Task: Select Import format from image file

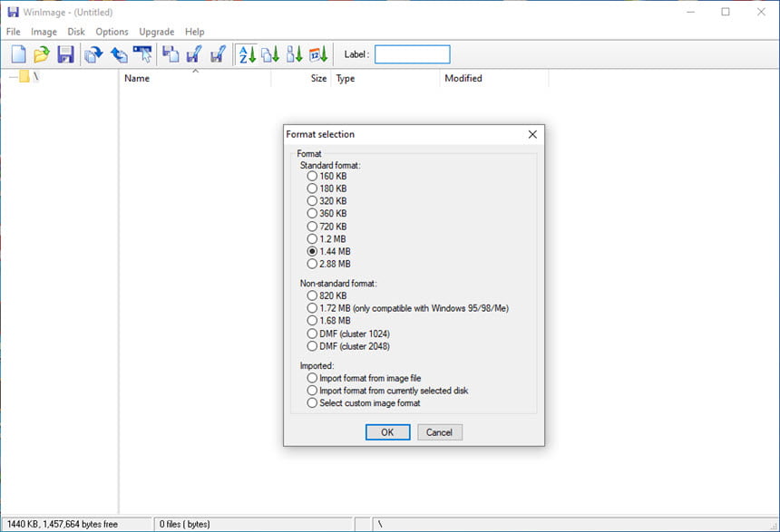Action: point(364,378)
